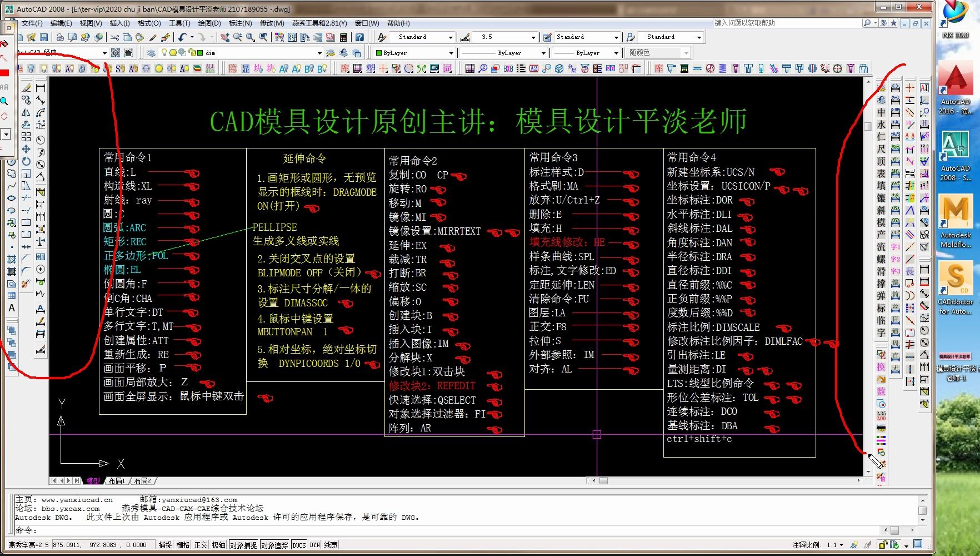Click the Help question mark toolbar icon
Image resolution: width=980 pixels, height=556 pixels.
click(x=358, y=37)
